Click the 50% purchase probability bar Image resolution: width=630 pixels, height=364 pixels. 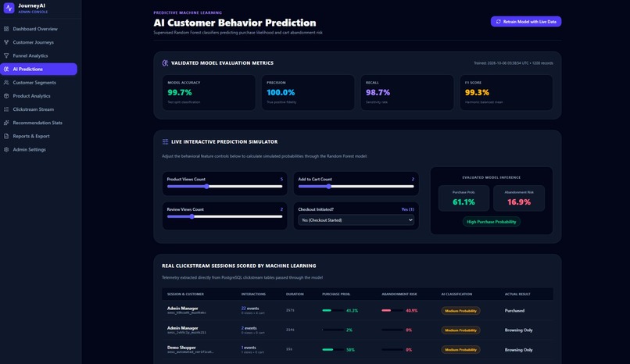point(333,350)
